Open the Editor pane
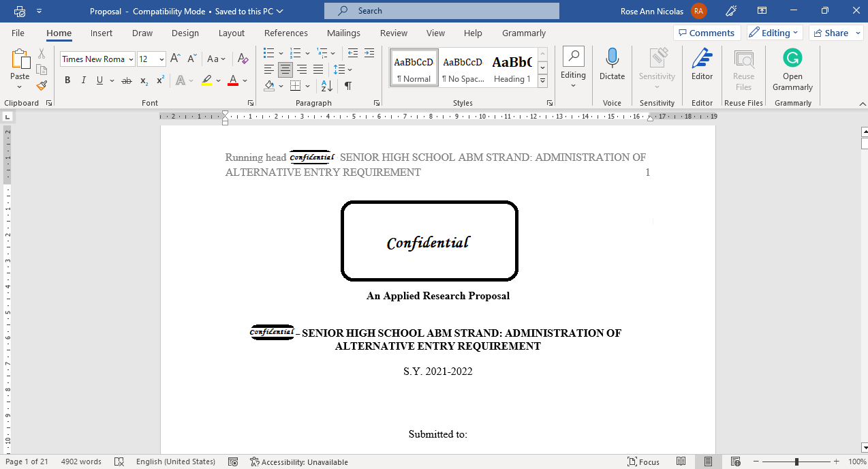 (x=702, y=65)
